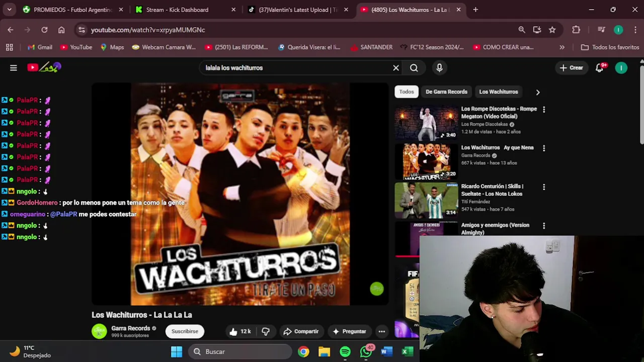Image resolution: width=644 pixels, height=362 pixels.
Task: Play Los Rompe Discotekas thumbnail
Action: click(426, 123)
